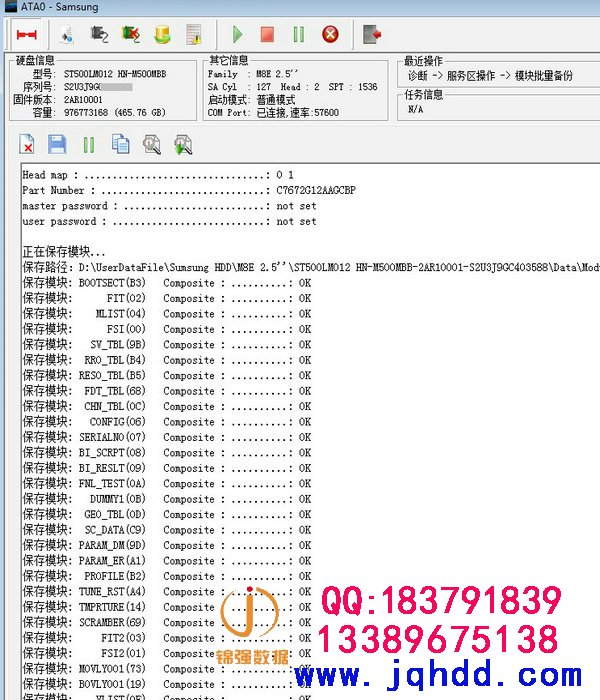Viewport: 600px width, 700px height.
Task: Select firmware version value 2AR10001
Action: tap(83, 100)
